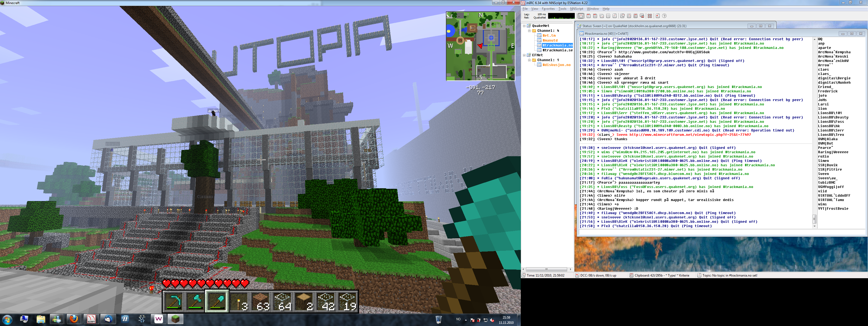Open the question mark help icon
Viewport: 868px width, 326px height.
[x=664, y=16]
